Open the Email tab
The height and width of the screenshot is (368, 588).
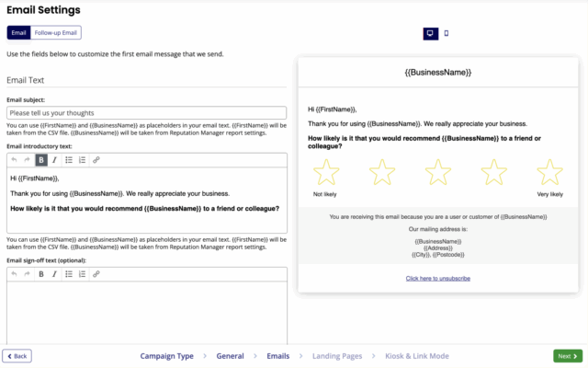[x=18, y=33]
